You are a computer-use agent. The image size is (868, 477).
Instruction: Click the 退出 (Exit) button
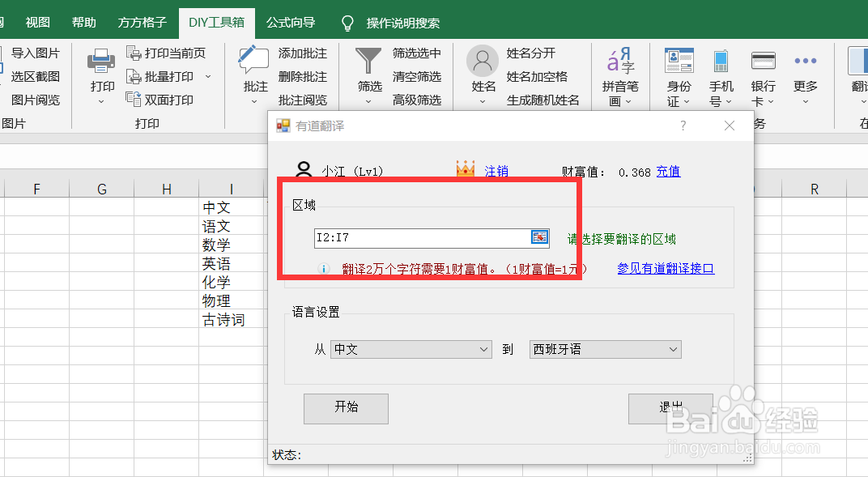[670, 408]
